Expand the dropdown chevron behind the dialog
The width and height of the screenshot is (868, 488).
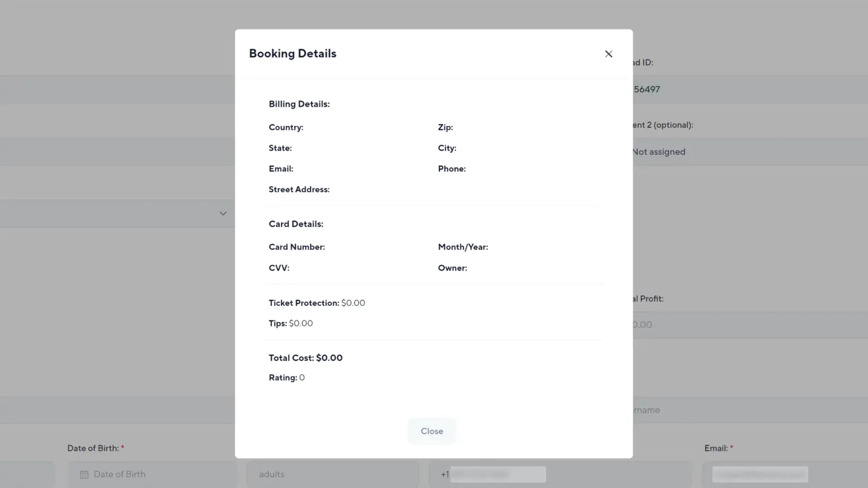point(223,213)
